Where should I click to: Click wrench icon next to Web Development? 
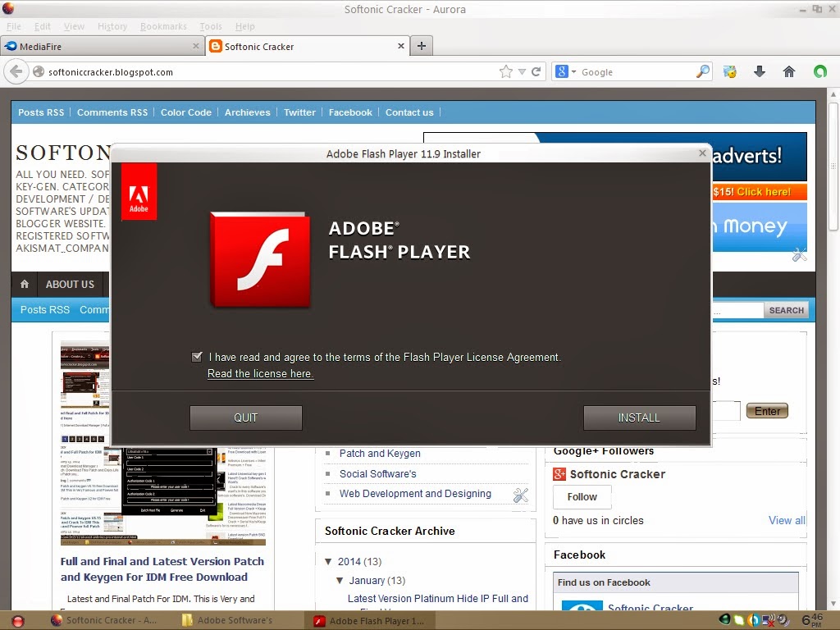[521, 495]
